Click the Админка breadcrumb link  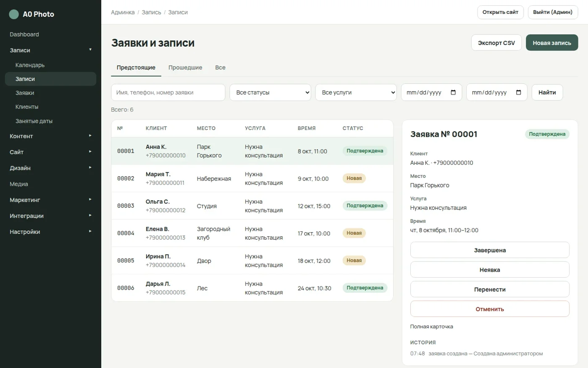pos(123,13)
